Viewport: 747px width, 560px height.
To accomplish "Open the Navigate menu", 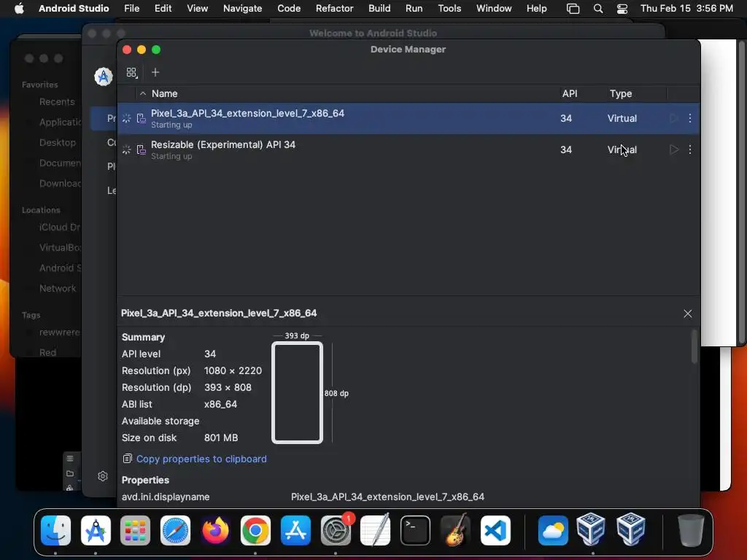I will point(242,8).
